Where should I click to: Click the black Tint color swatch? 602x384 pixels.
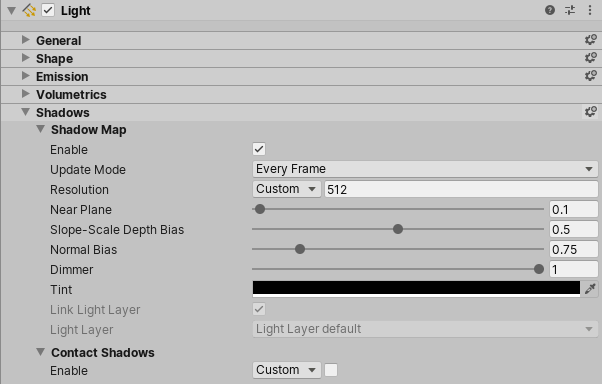[416, 289]
